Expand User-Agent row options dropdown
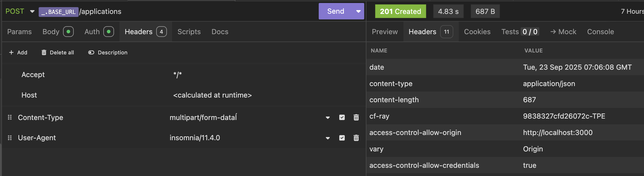Screen dimensions: 644x176 (327, 138)
